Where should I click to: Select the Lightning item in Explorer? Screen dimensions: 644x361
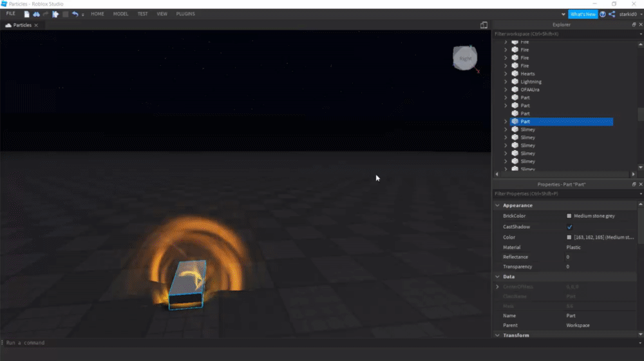point(531,81)
